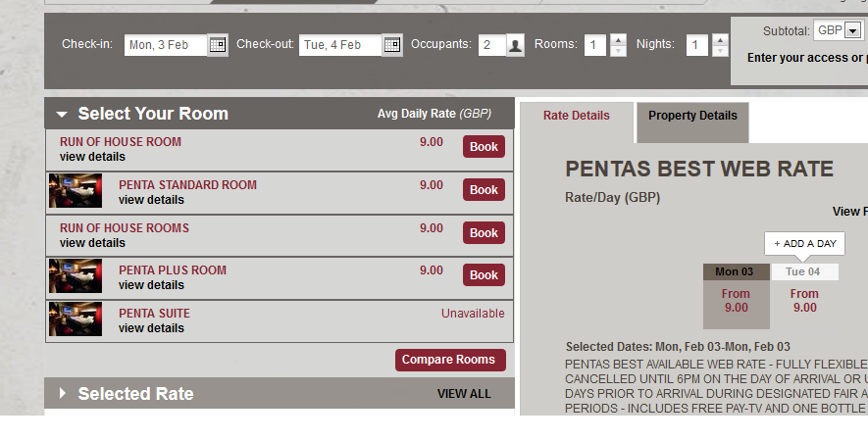The image size is (868, 441).
Task: Click the nights number field
Action: tap(697, 45)
